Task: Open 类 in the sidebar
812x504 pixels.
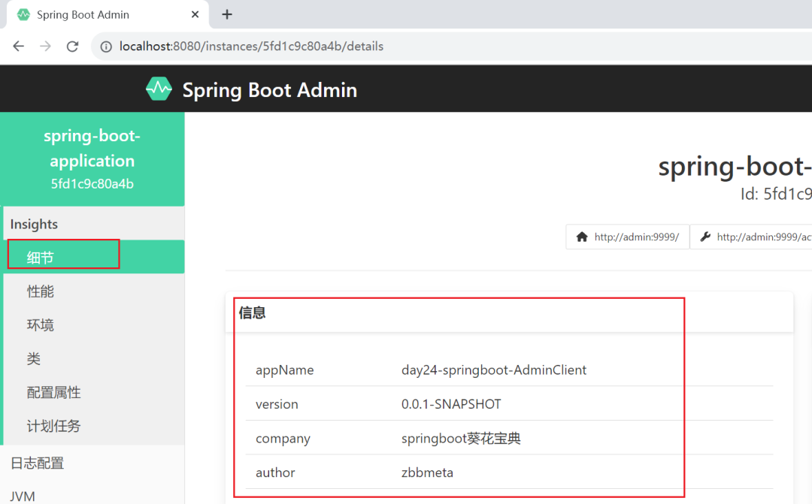Action: pyautogui.click(x=94, y=358)
